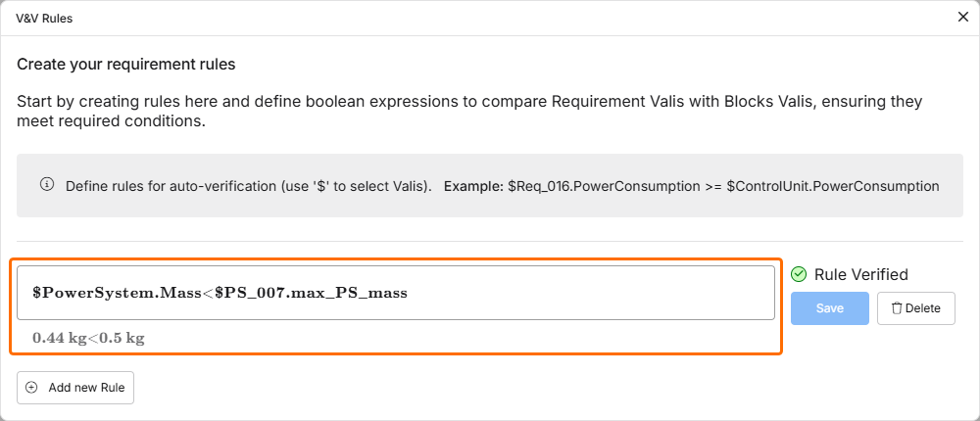
Task: Click the 0.44 kg evaluated value
Action: point(60,338)
